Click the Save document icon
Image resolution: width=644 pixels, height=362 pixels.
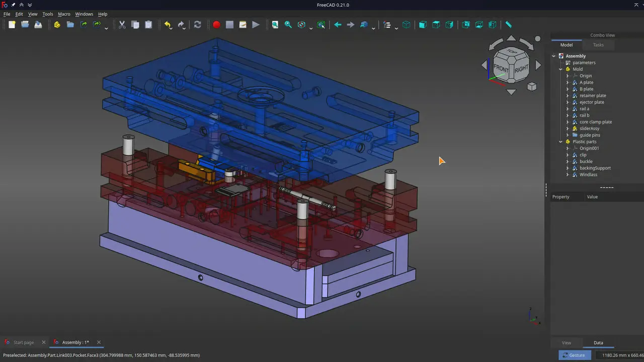38,25
